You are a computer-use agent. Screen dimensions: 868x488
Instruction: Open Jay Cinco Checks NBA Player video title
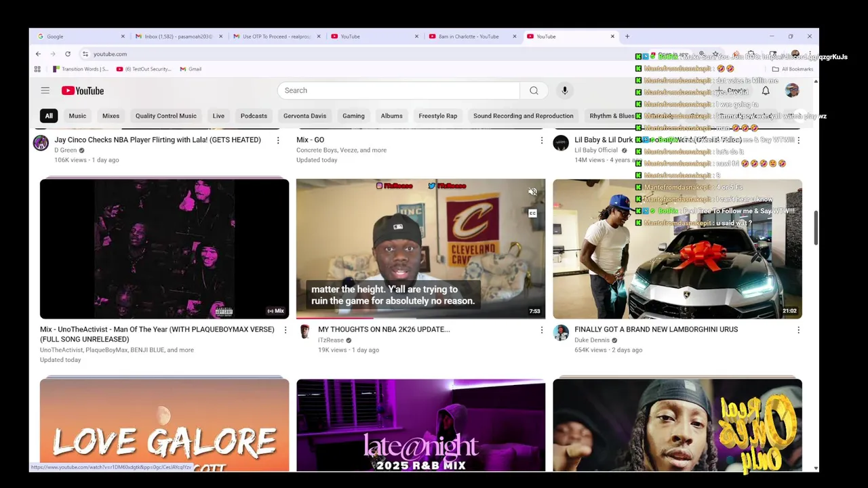click(x=157, y=140)
